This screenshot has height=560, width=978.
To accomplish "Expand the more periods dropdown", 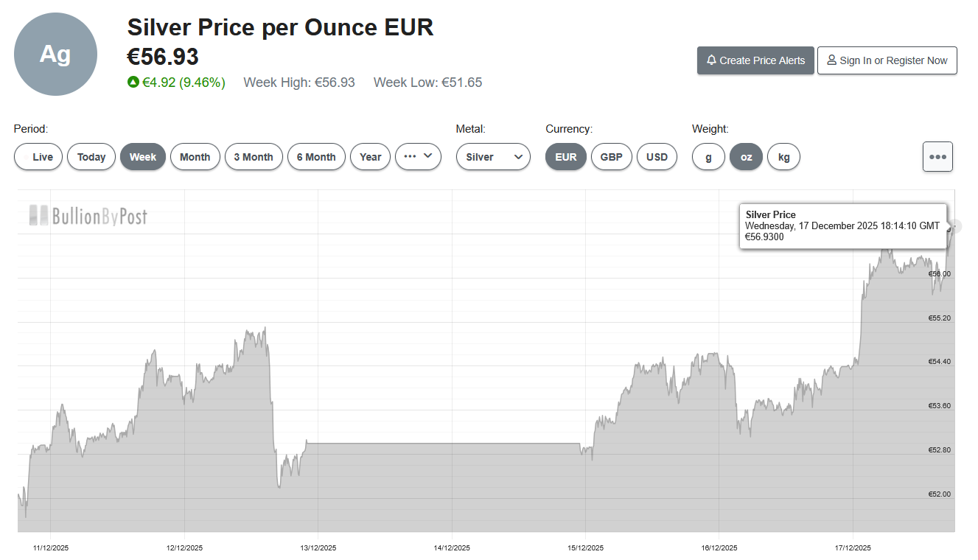I will (419, 157).
